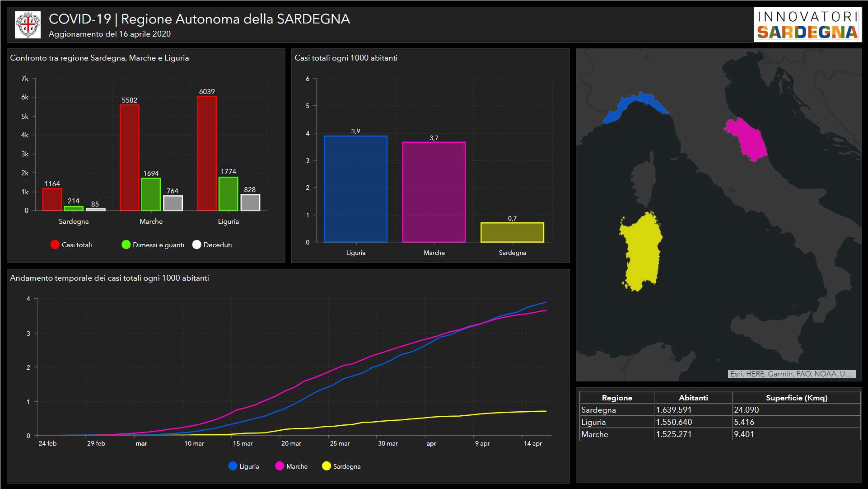Click the Liguria 3,9 blue bar

coord(355,189)
